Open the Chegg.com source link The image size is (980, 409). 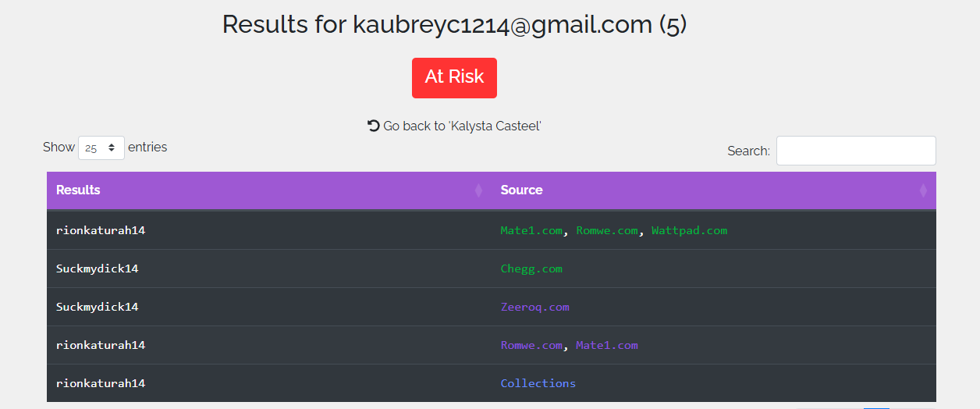531,269
